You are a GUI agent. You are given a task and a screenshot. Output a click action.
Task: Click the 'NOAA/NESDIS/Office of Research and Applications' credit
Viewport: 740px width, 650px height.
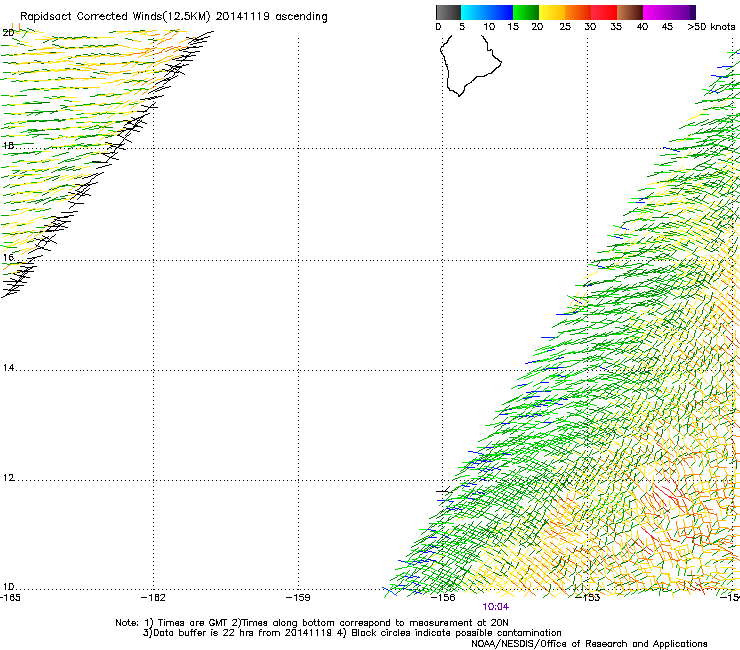click(589, 644)
